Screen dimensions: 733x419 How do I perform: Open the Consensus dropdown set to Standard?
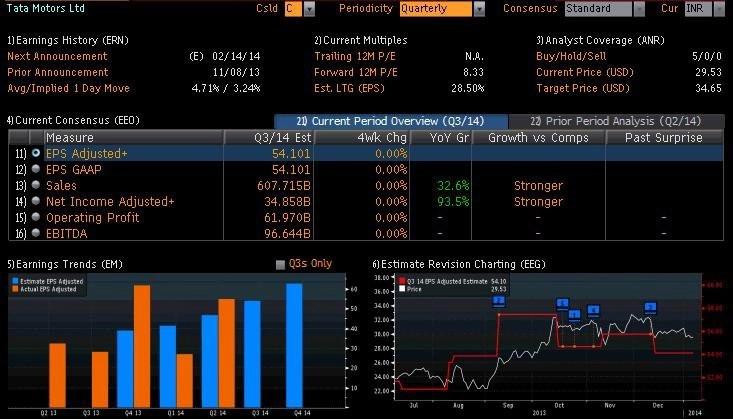[604, 9]
